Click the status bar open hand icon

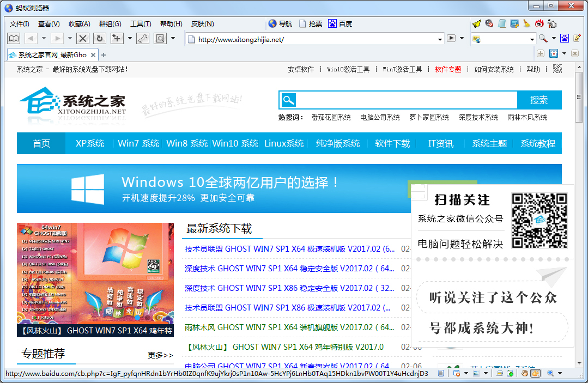pyautogui.click(x=525, y=373)
